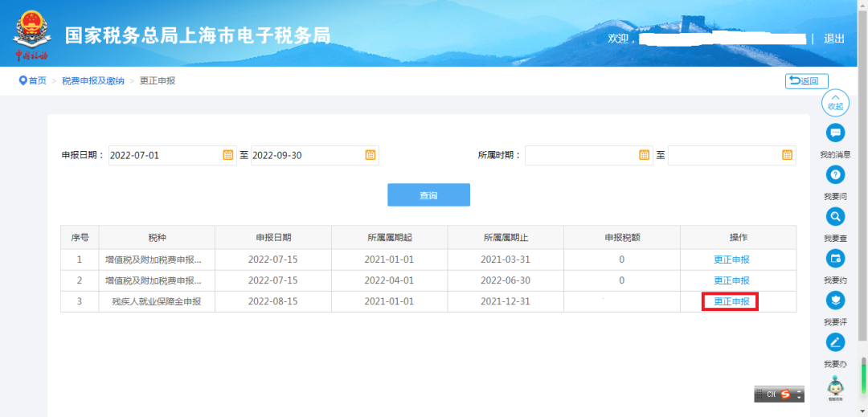Image resolution: width=868 pixels, height=417 pixels.
Task: Click 更正申报 for row 2
Action: click(731, 280)
